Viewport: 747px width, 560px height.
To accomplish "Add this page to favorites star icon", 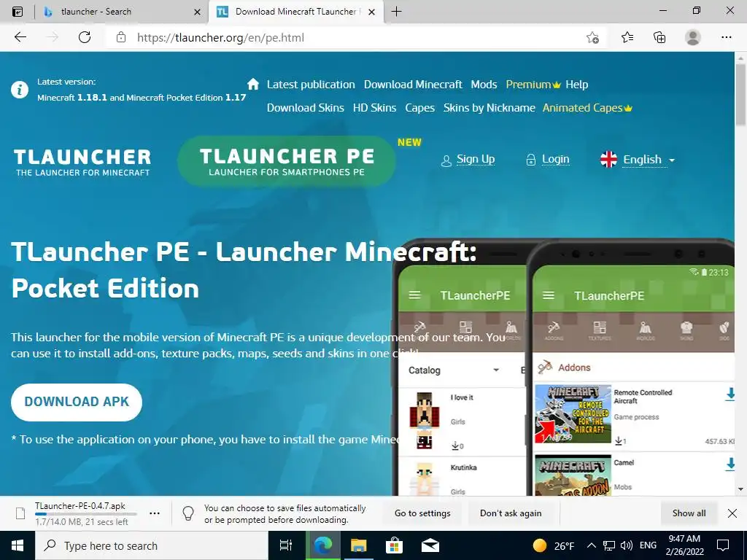I will pyautogui.click(x=592, y=37).
